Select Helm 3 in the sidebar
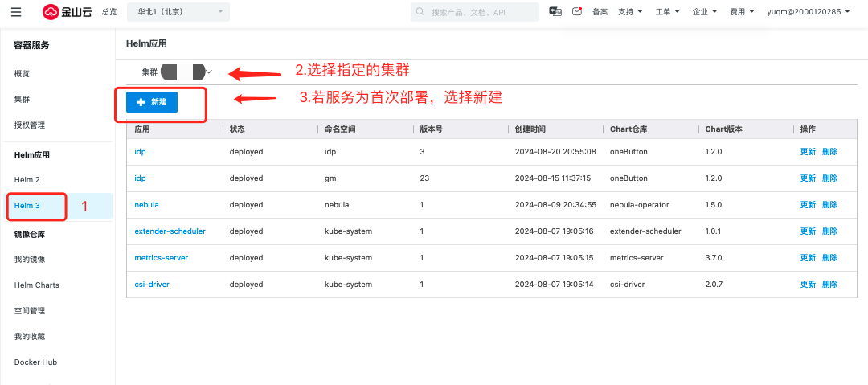Viewport: 868px width, 385px height. [x=27, y=206]
